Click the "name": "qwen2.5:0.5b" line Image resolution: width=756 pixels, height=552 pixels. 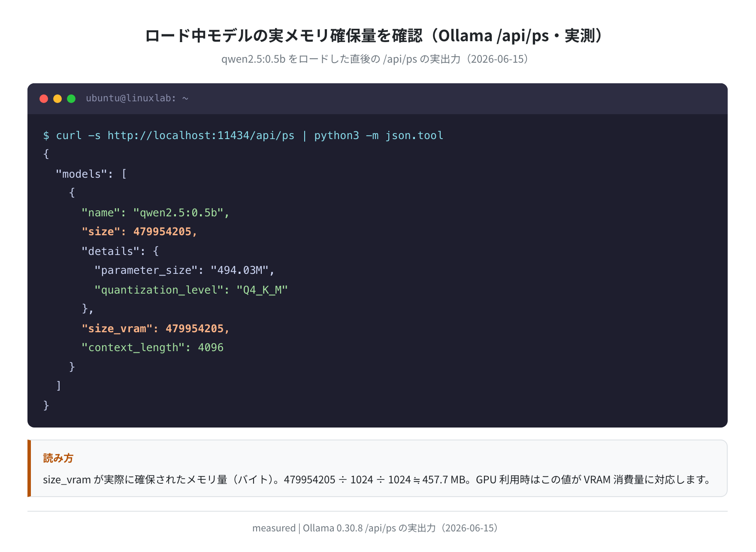click(x=156, y=213)
